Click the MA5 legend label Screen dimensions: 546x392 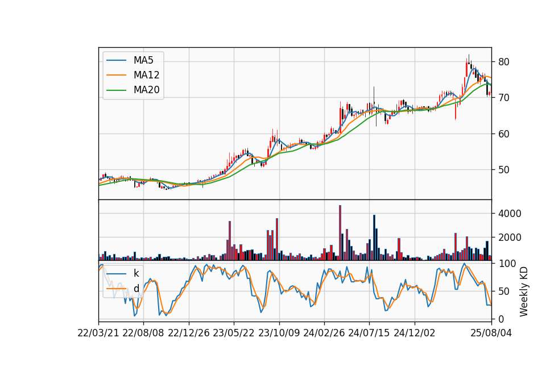click(143, 60)
